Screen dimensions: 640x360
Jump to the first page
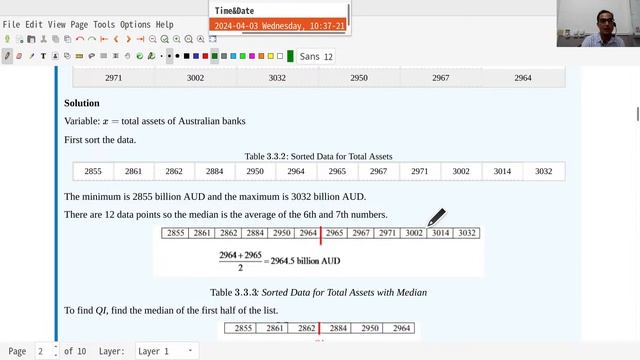click(104, 39)
